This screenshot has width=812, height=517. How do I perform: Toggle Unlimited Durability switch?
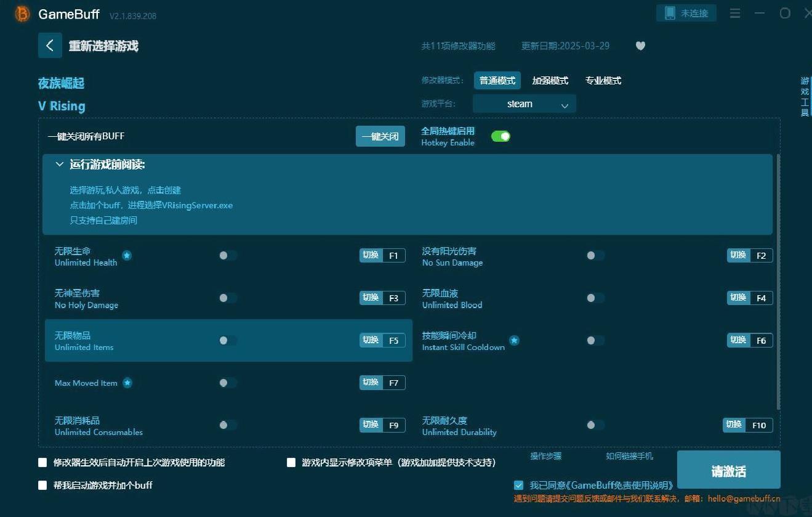(595, 425)
